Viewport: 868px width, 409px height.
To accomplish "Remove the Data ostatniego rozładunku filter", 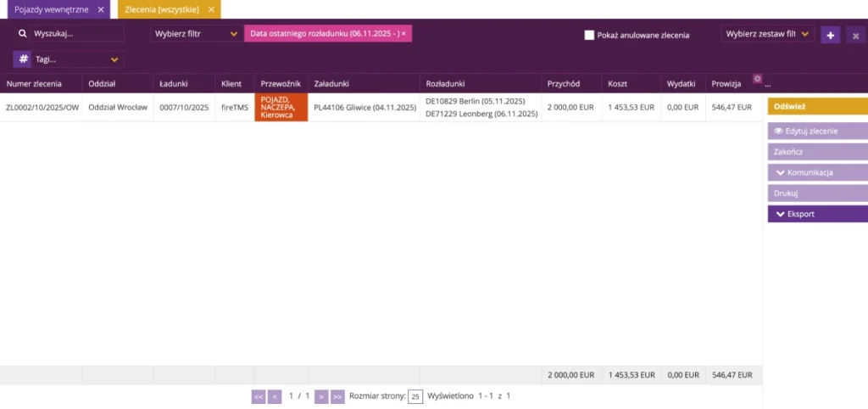I will [x=403, y=34].
